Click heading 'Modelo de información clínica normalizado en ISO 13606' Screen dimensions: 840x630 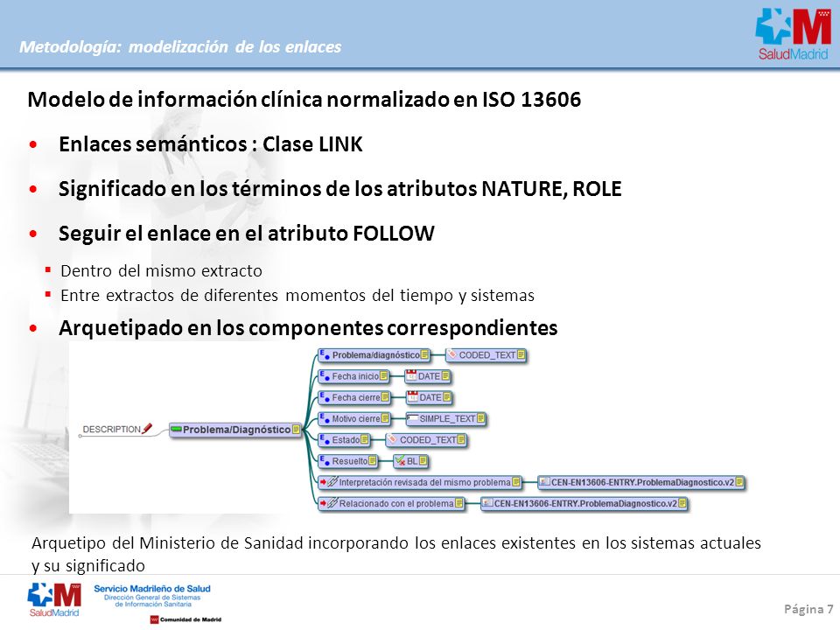coord(304,100)
